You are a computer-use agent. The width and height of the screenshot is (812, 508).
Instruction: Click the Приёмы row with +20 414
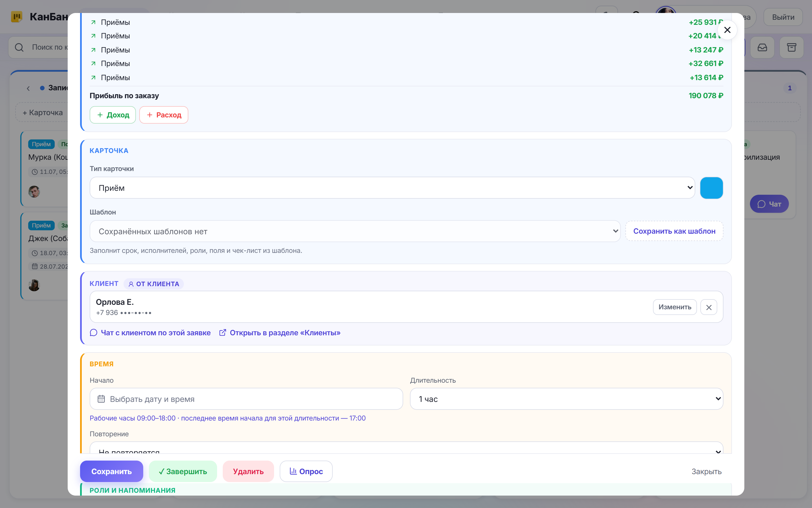pyautogui.click(x=406, y=36)
